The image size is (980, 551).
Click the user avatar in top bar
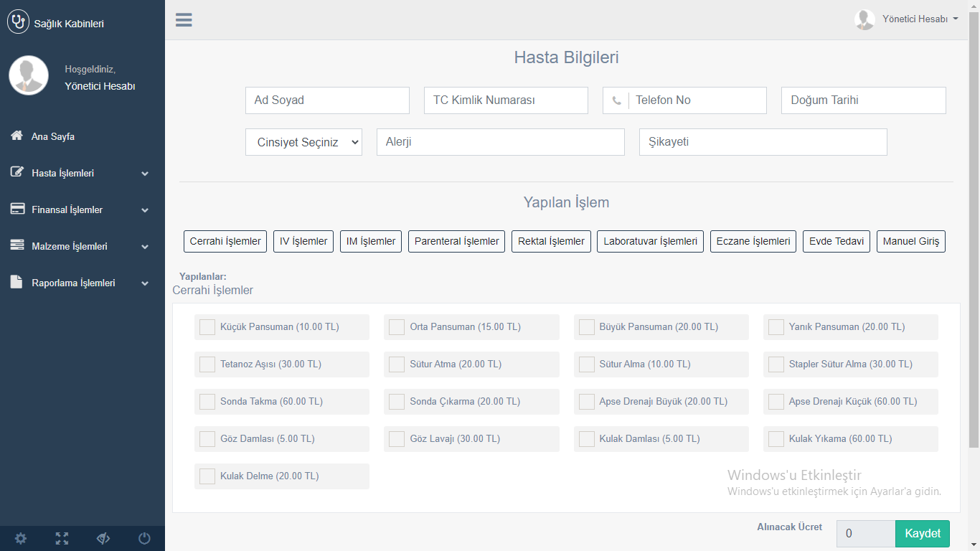[864, 19]
